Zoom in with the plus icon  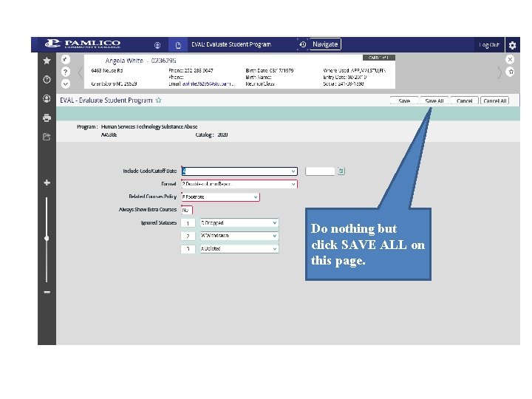pos(47,183)
